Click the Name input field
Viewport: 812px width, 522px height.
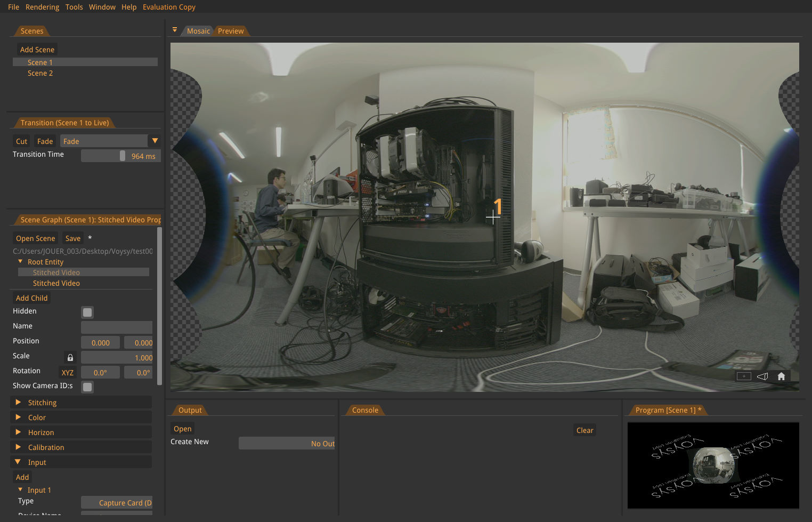pyautogui.click(x=117, y=327)
